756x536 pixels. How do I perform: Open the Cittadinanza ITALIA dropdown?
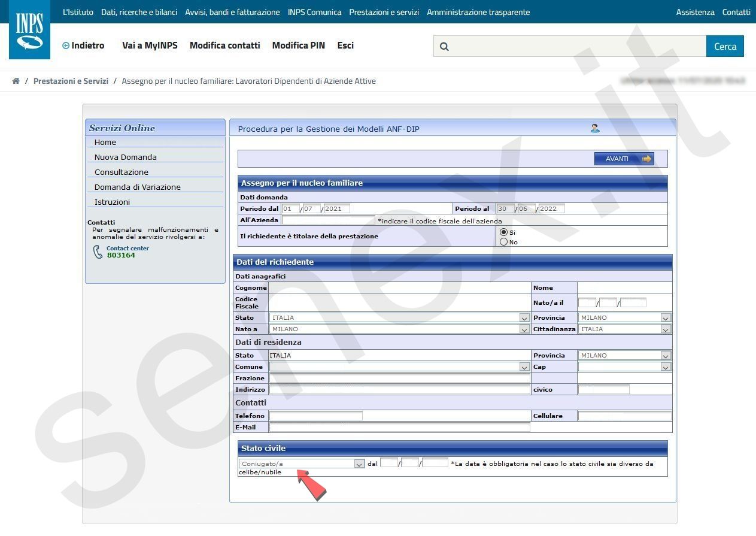[624, 329]
